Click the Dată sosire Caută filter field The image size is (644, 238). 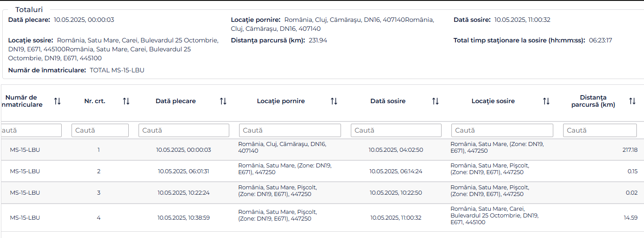(396, 130)
